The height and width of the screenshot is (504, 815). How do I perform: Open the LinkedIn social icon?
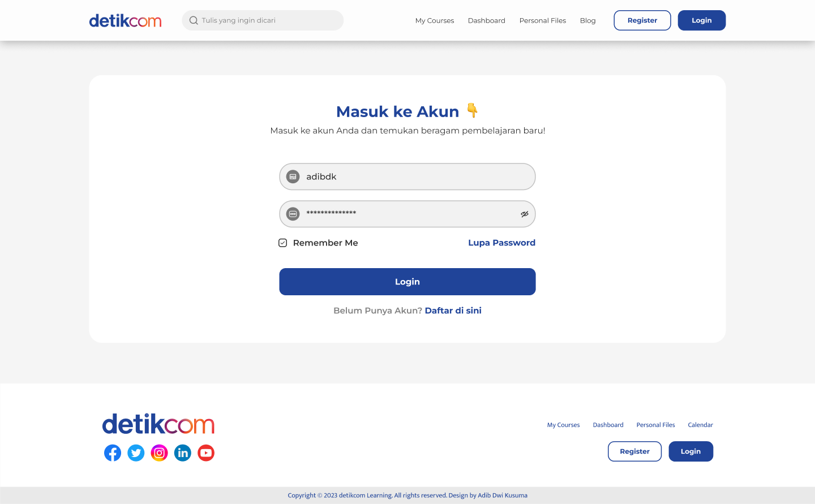(x=183, y=453)
